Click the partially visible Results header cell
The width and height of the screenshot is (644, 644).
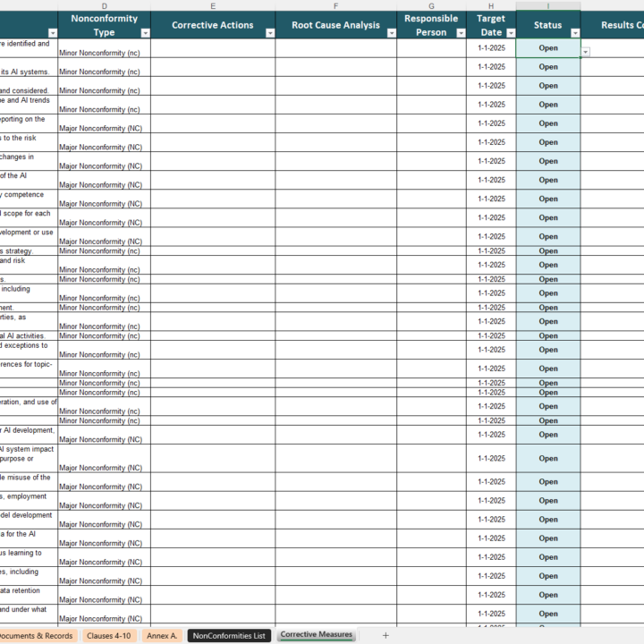pyautogui.click(x=613, y=25)
